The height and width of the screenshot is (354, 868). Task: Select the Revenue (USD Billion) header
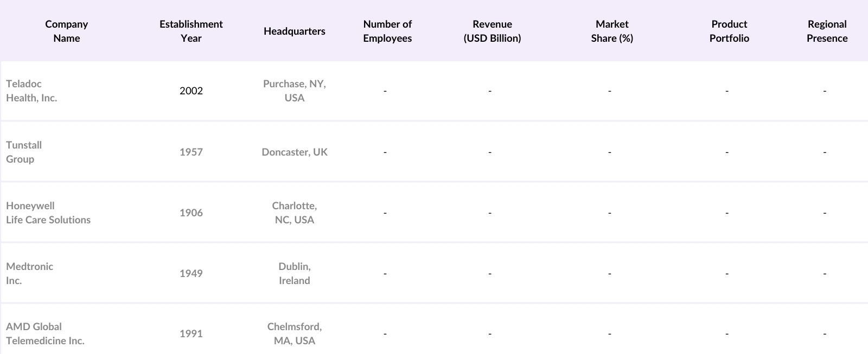tap(492, 31)
